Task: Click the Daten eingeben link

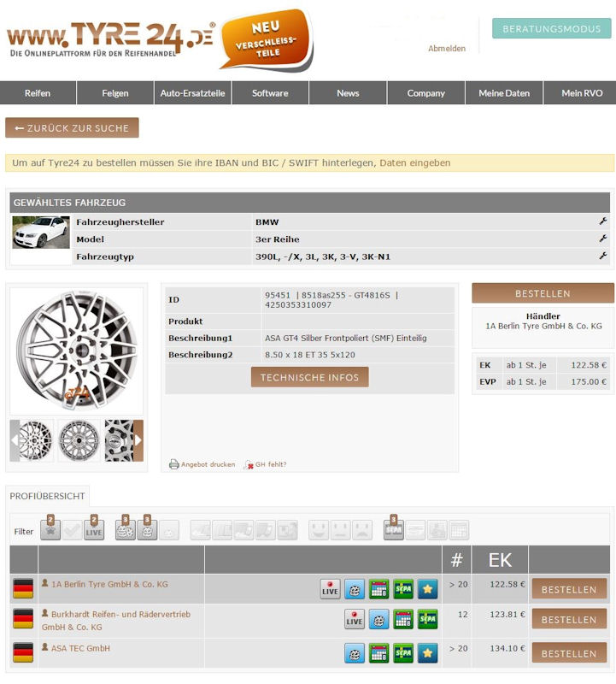Action: click(x=415, y=162)
